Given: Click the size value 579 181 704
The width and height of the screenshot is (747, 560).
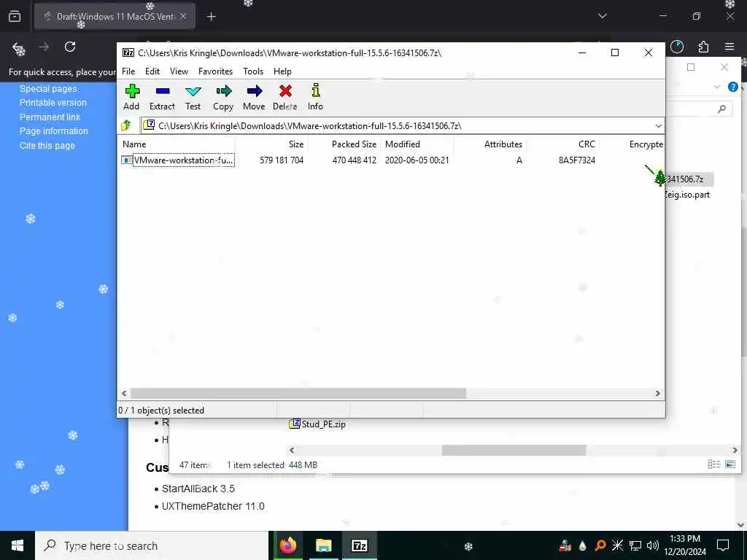Looking at the screenshot, I should point(282,160).
